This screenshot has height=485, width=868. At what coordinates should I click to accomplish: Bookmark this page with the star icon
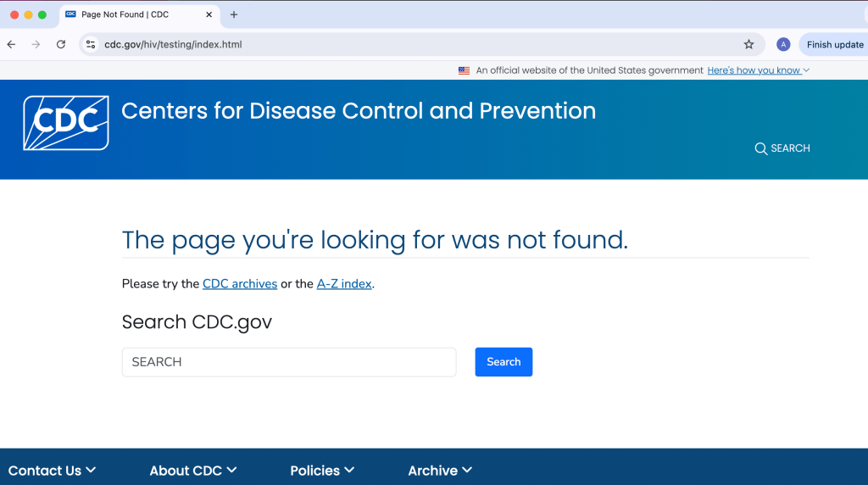pyautogui.click(x=748, y=44)
